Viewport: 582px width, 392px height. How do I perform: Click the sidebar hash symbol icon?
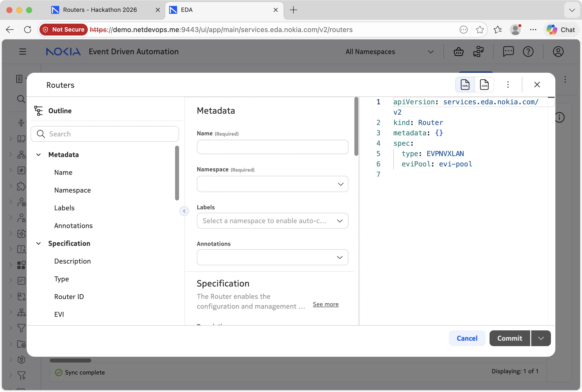[21, 171]
